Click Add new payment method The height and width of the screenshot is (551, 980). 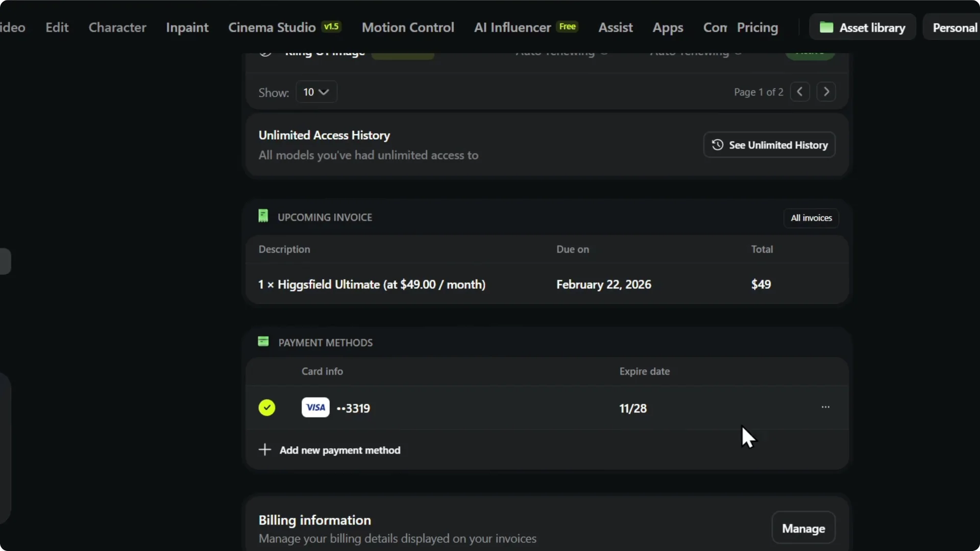pos(340,450)
